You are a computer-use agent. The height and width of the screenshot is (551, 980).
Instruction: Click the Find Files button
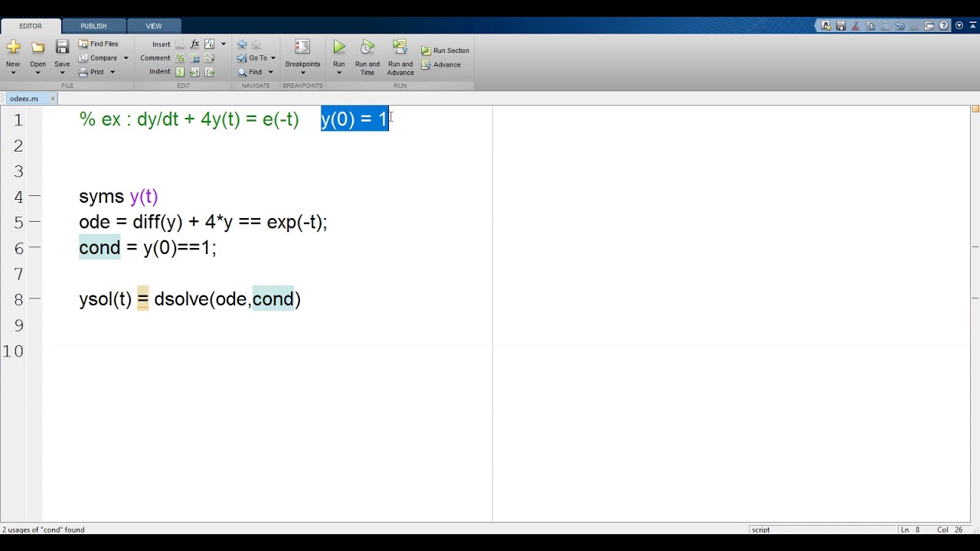tap(99, 44)
